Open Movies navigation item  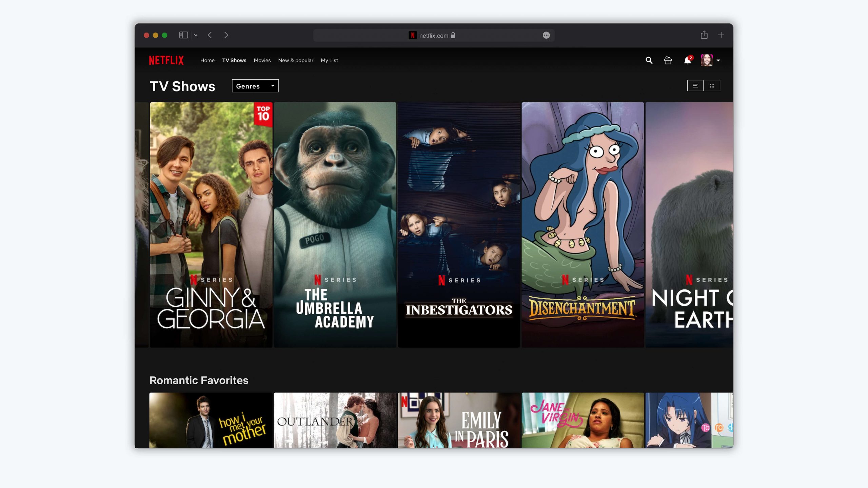262,60
